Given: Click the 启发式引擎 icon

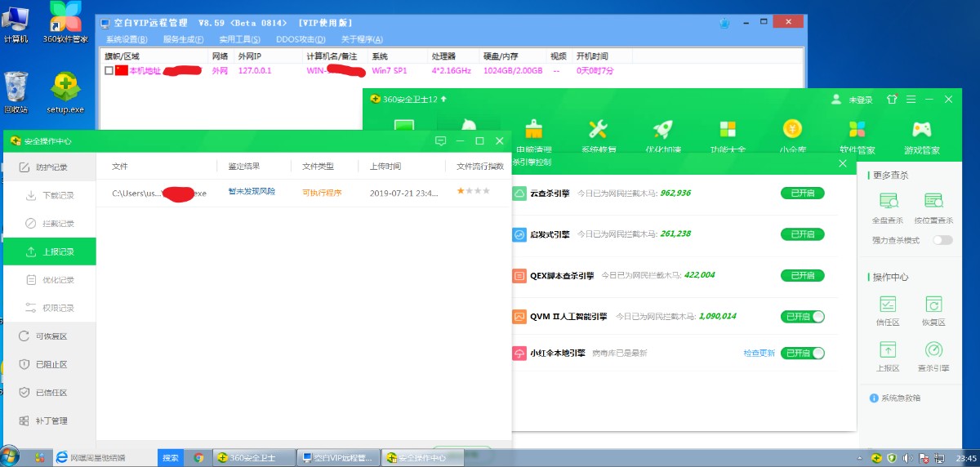Looking at the screenshot, I should point(519,234).
